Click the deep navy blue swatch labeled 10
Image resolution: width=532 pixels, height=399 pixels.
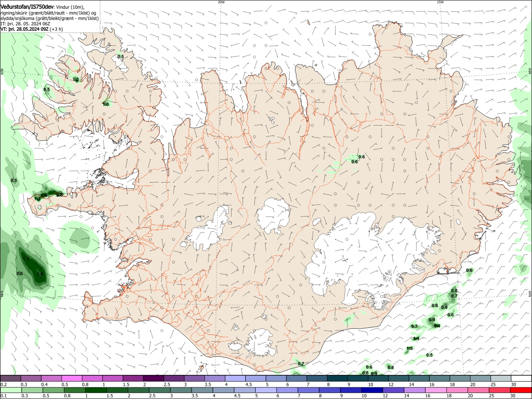pyautogui.click(x=373, y=390)
